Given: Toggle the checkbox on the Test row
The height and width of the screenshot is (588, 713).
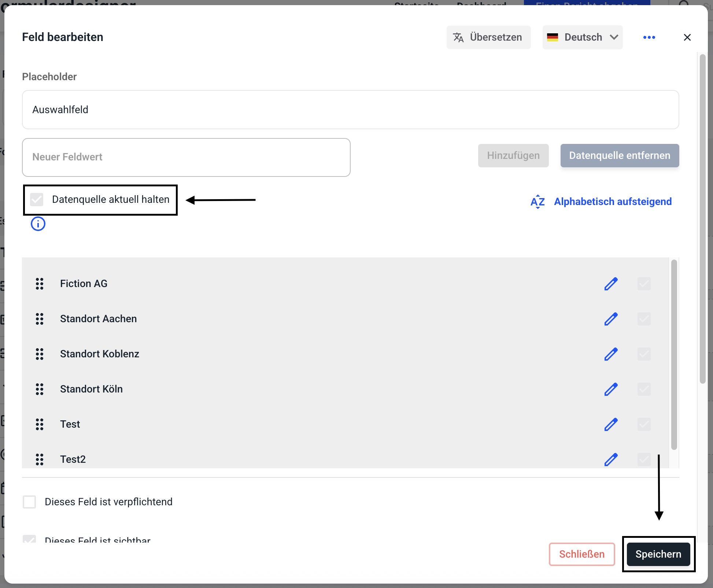Looking at the screenshot, I should coord(644,424).
